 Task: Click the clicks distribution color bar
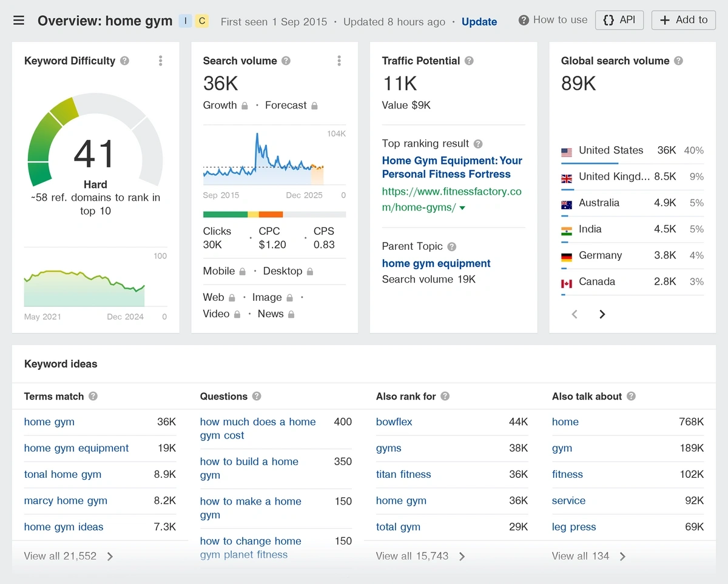[274, 214]
